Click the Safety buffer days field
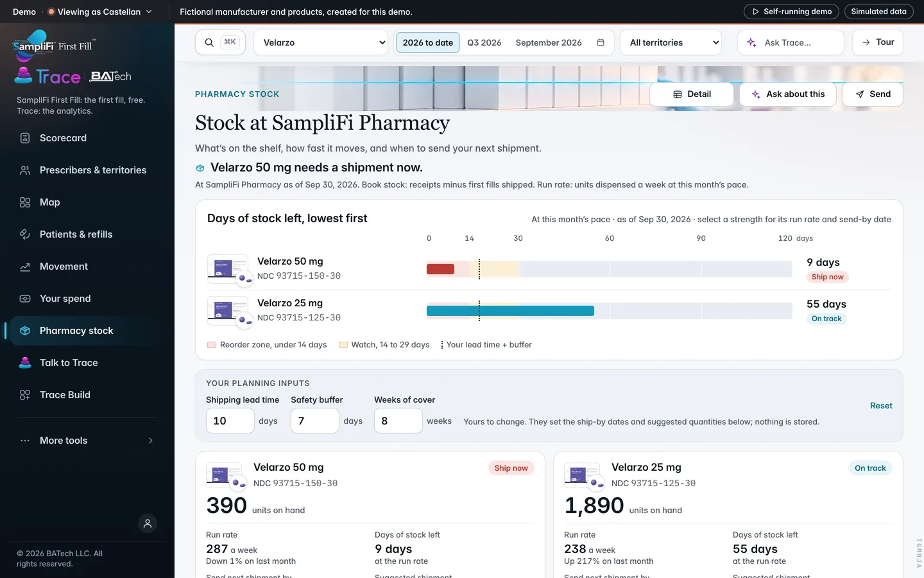The image size is (924, 578). pyautogui.click(x=314, y=421)
